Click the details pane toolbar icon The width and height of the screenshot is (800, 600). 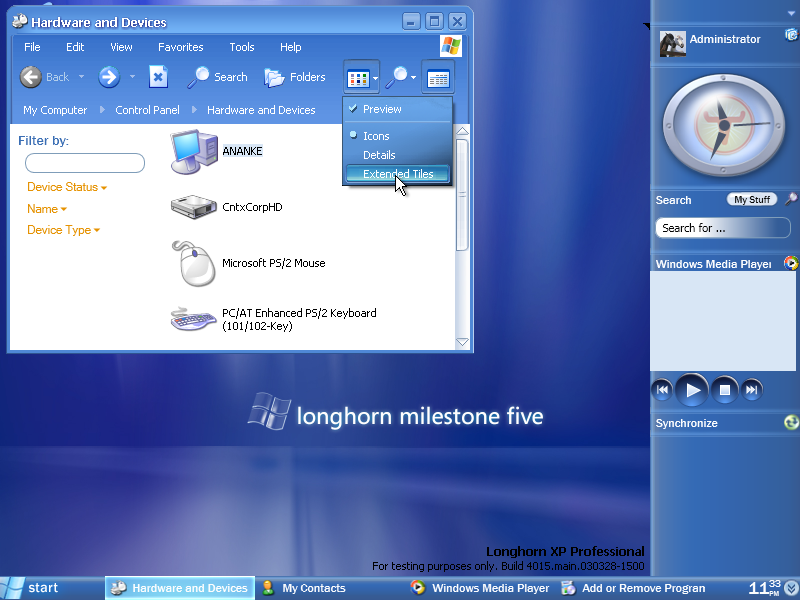tap(438, 79)
